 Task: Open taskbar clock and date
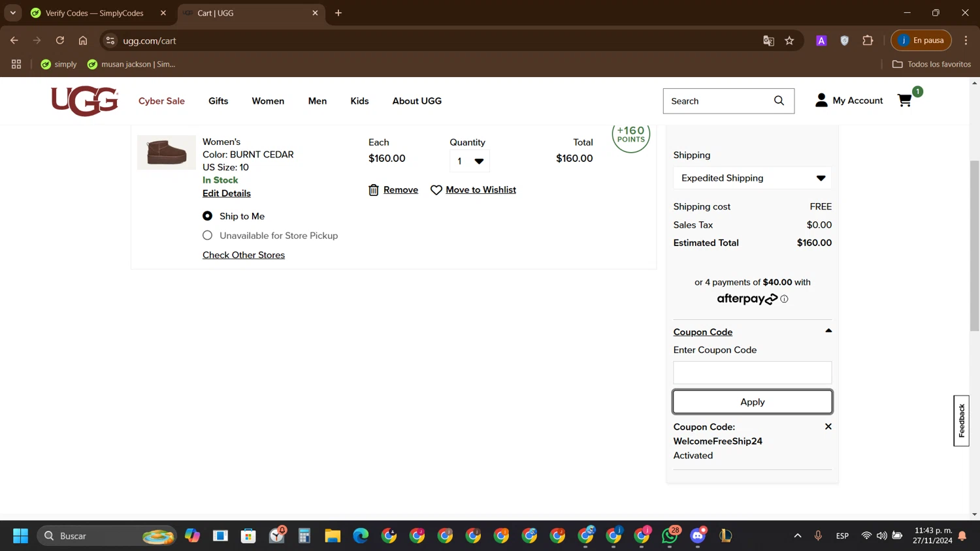(x=933, y=536)
